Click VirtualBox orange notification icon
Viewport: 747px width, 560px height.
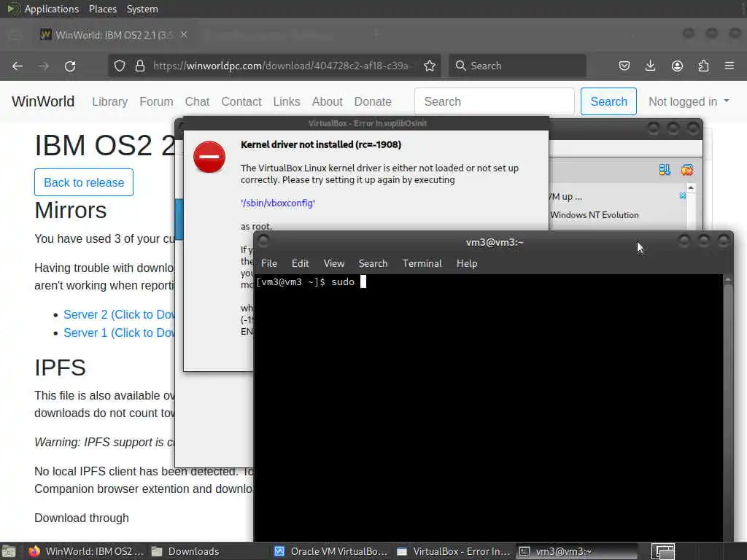point(687,169)
